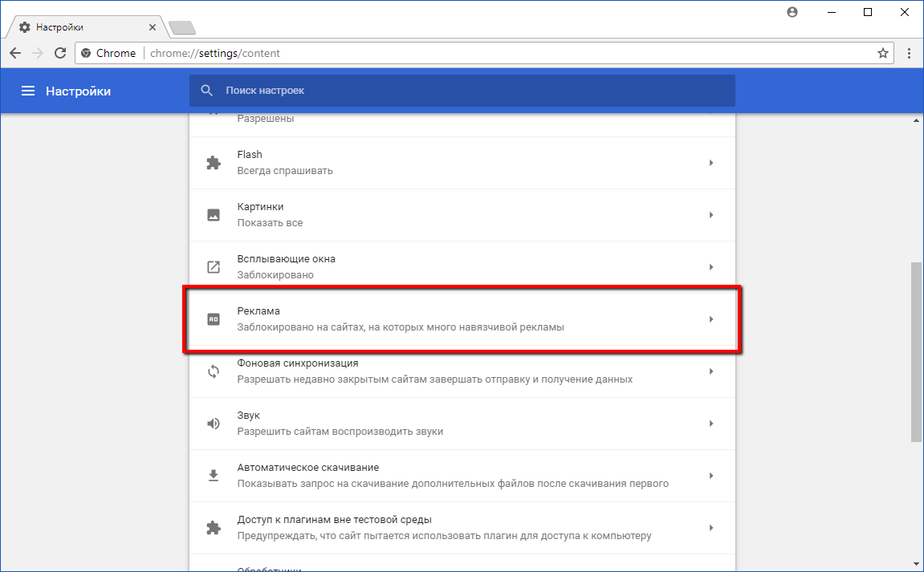
Task: Open Фоновая синхронизация row text
Action: 462,371
